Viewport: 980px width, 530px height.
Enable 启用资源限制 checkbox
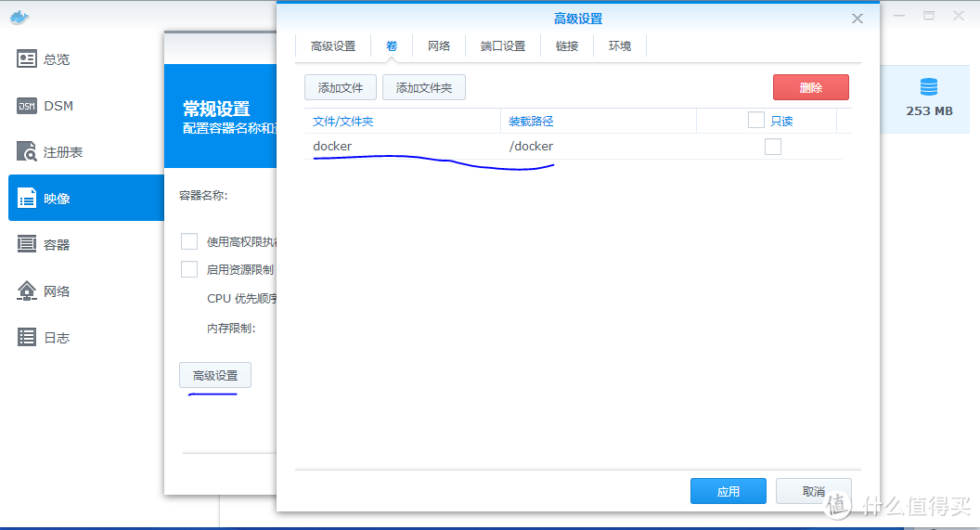tap(188, 269)
